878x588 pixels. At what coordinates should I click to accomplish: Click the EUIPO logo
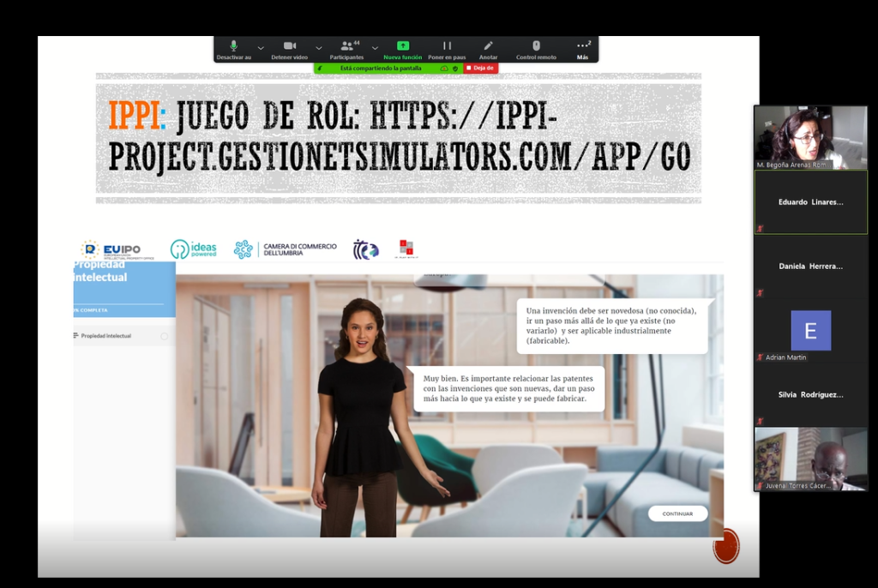(111, 249)
